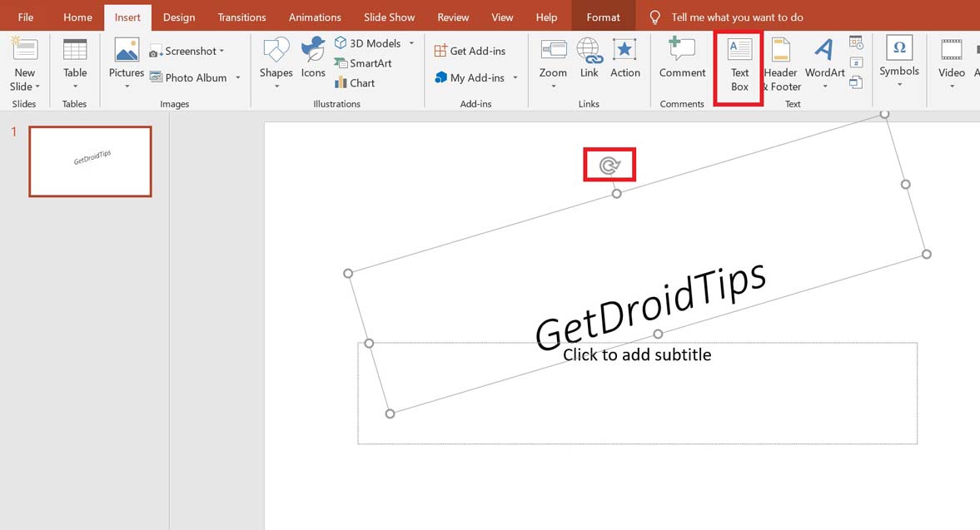
Task: Select slide 1 thumbnail
Action: click(90, 161)
